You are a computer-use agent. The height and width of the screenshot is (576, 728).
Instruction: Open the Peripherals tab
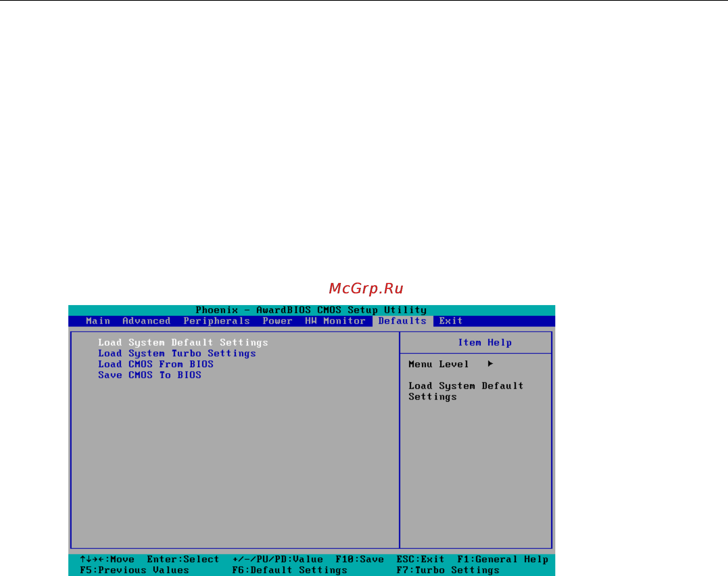click(217, 321)
